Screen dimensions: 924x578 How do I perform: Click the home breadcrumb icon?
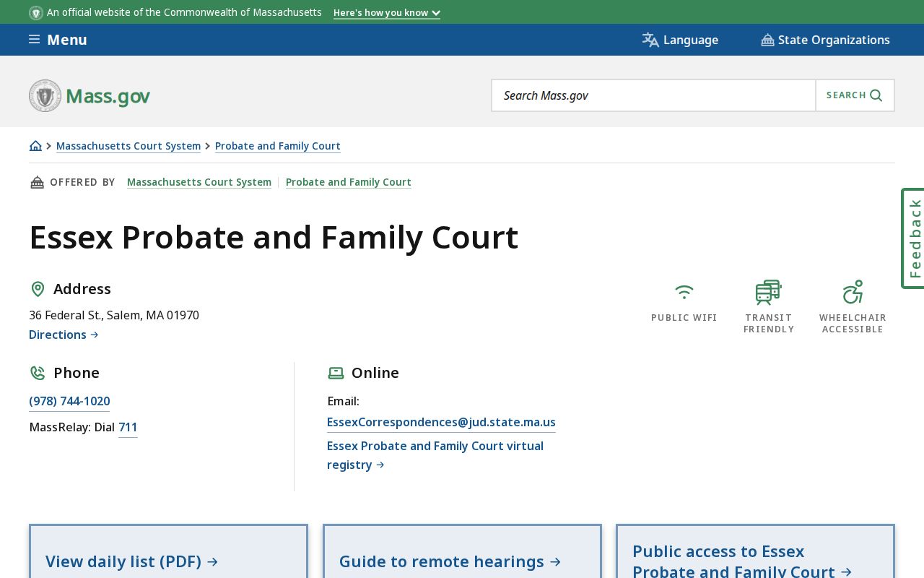[35, 146]
